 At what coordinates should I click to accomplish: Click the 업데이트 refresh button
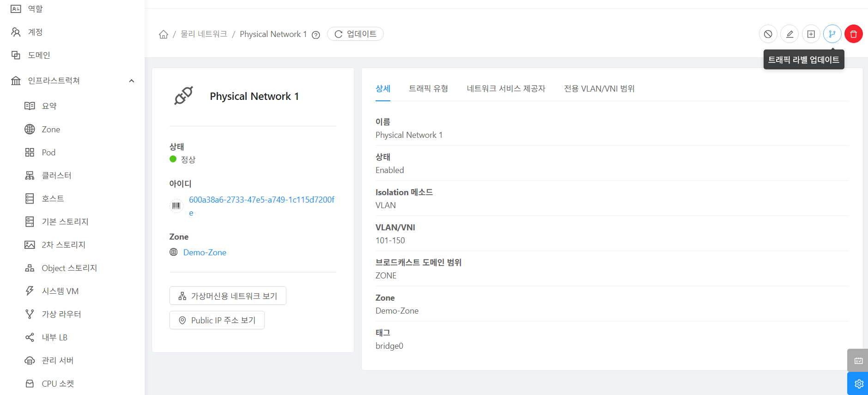click(x=355, y=34)
